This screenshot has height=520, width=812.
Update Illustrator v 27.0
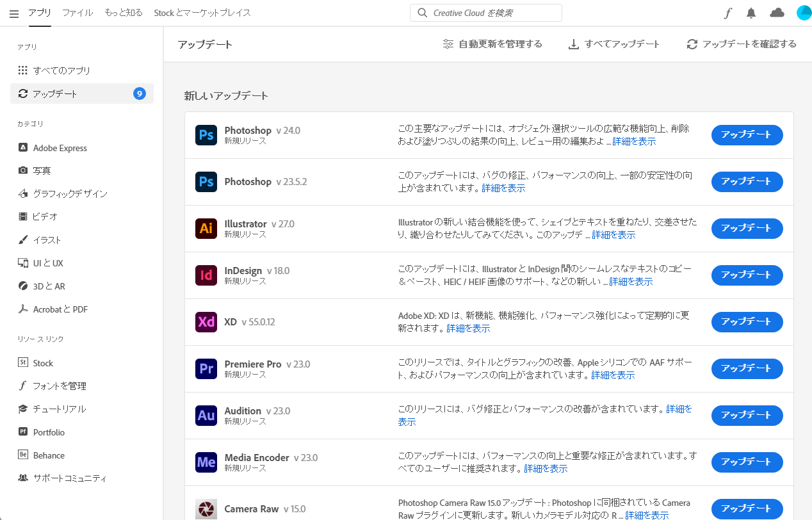click(x=747, y=229)
